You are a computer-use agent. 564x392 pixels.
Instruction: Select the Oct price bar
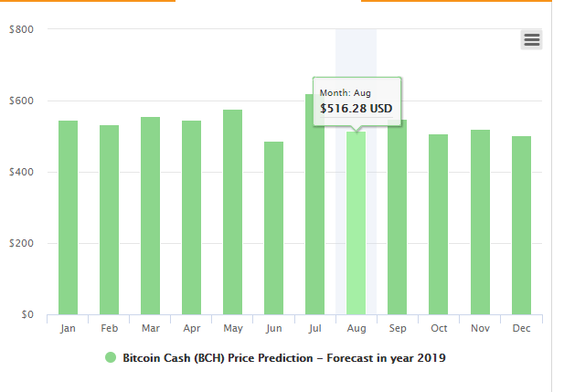coord(438,225)
